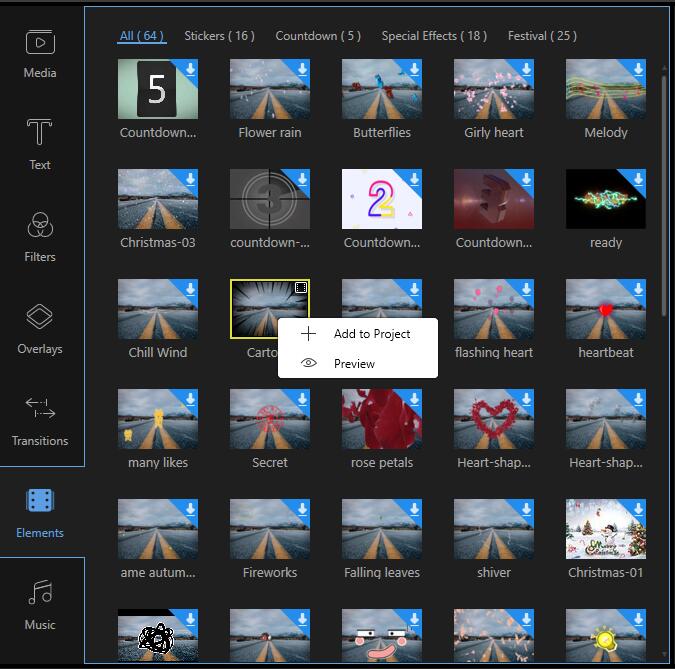The image size is (675, 669).
Task: Open the Text panel
Action: 40,145
